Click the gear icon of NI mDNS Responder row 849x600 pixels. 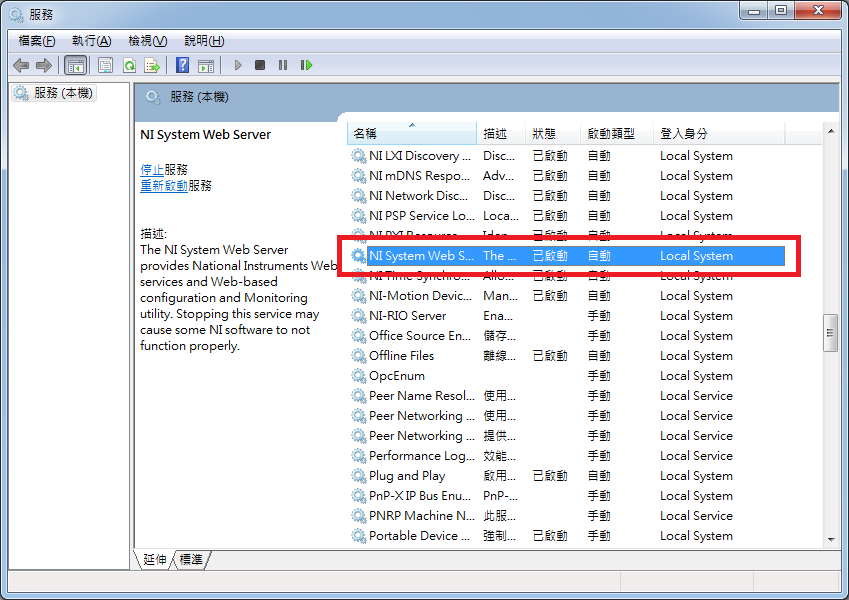tap(358, 176)
